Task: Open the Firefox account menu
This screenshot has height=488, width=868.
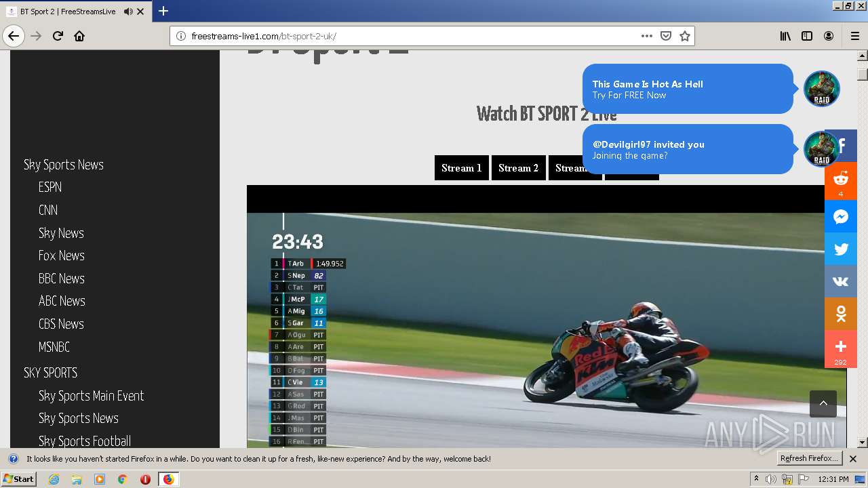Action: coord(829,36)
